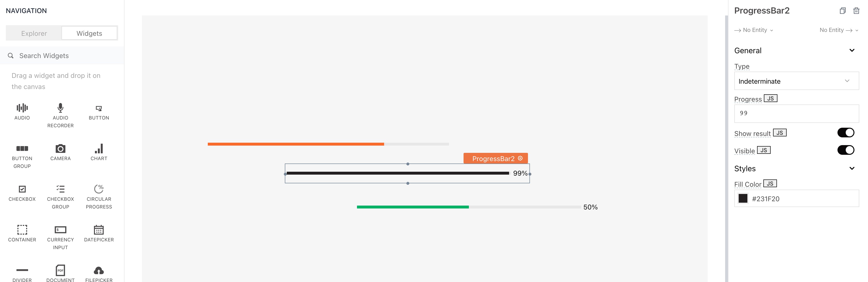Select the Audio Recorder widget icon
The image size is (868, 282).
point(60,108)
